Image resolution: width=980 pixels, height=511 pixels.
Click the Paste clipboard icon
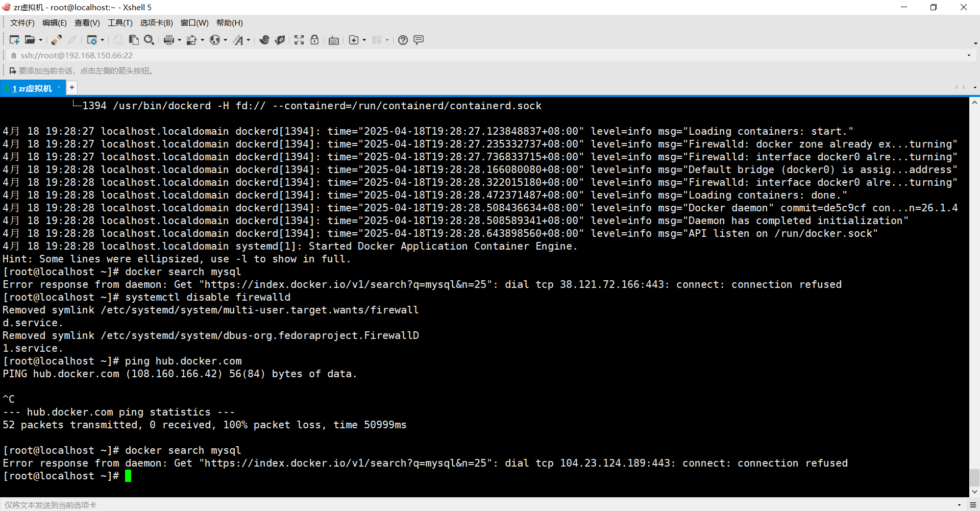(134, 40)
